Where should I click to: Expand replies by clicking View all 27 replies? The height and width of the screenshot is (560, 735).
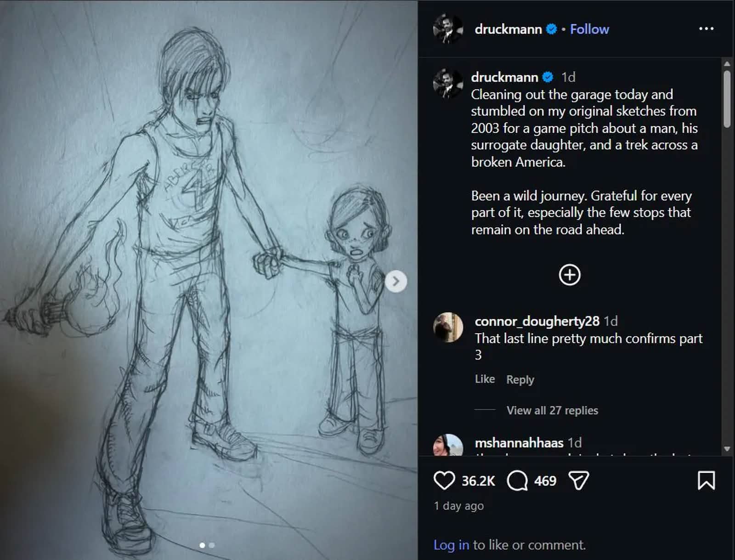click(x=552, y=410)
